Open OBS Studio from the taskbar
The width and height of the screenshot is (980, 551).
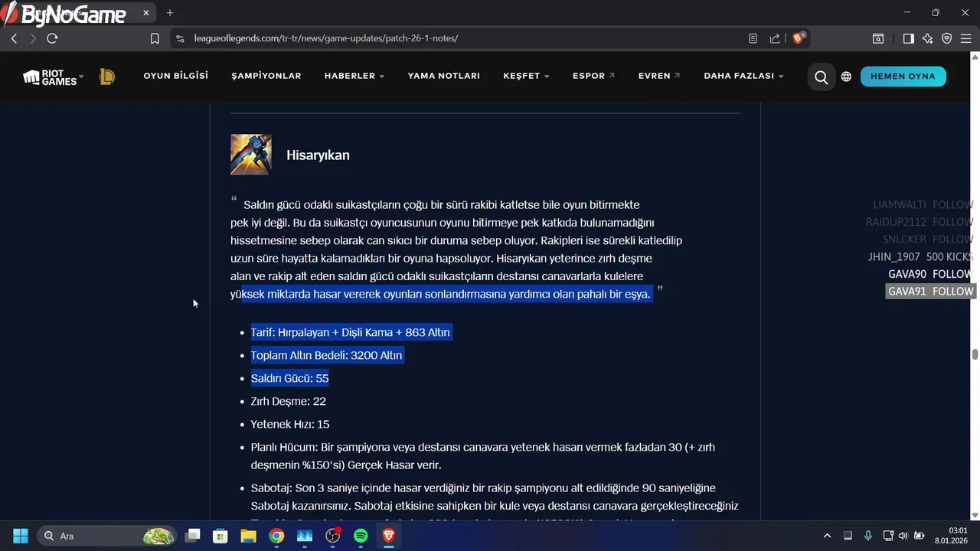(332, 536)
